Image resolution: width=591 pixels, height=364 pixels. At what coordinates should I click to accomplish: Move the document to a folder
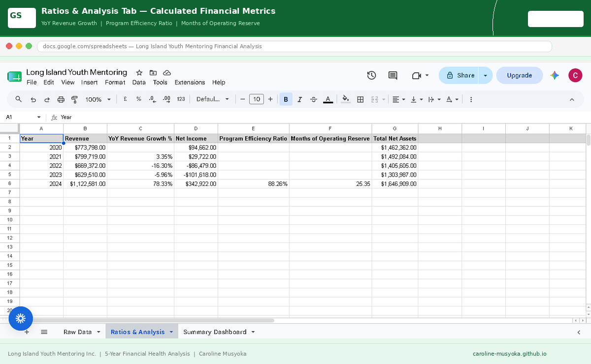tap(153, 72)
